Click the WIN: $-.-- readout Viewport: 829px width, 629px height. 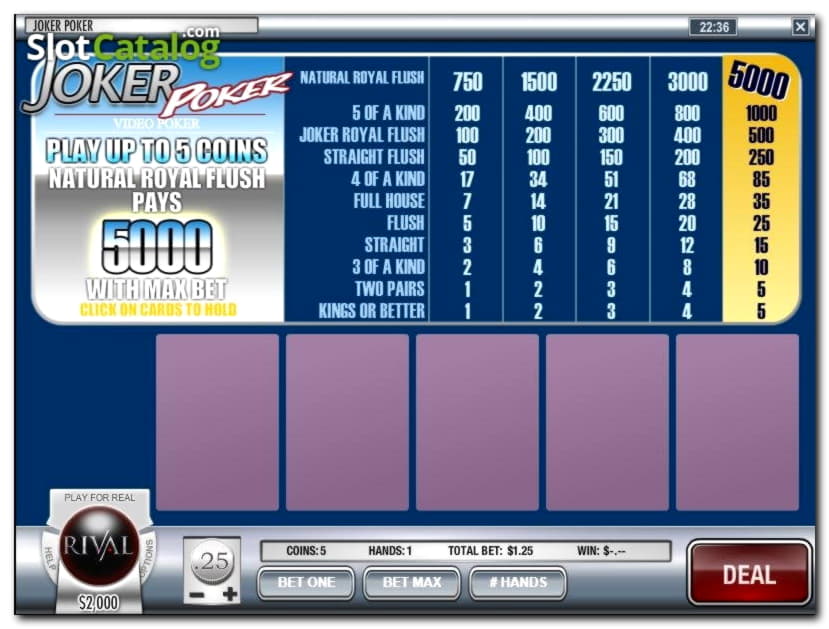coord(602,551)
